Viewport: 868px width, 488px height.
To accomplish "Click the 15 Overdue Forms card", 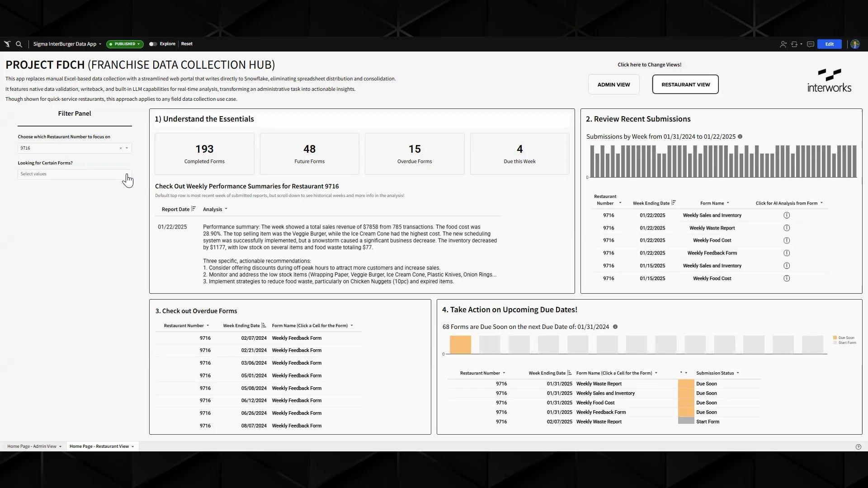I will click(415, 154).
